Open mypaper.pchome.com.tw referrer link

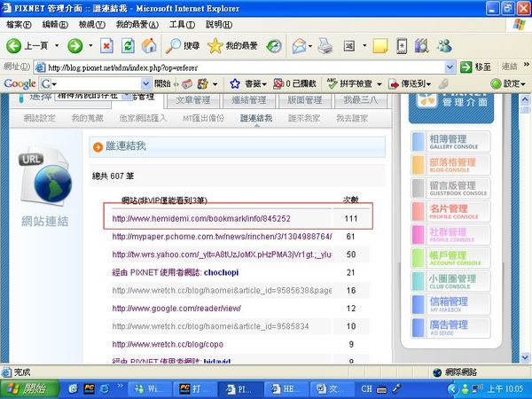pyautogui.click(x=222, y=236)
